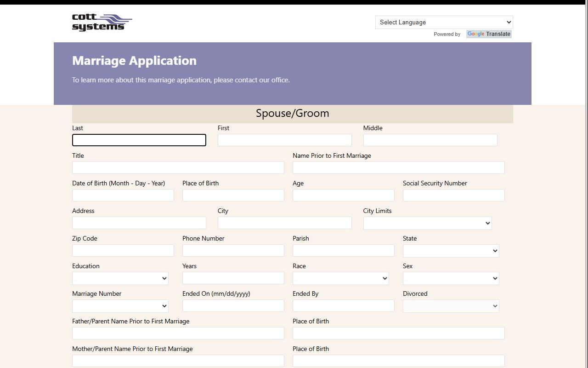Click the Ended On date field
The width and height of the screenshot is (588, 368).
click(x=233, y=305)
